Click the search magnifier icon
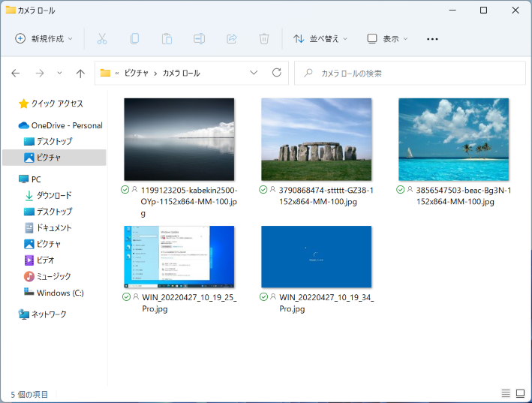532x403 pixels. (308, 73)
